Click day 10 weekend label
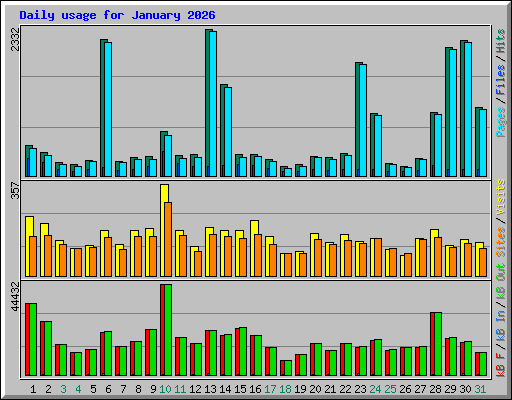The height and width of the screenshot is (400, 512). 165,389
